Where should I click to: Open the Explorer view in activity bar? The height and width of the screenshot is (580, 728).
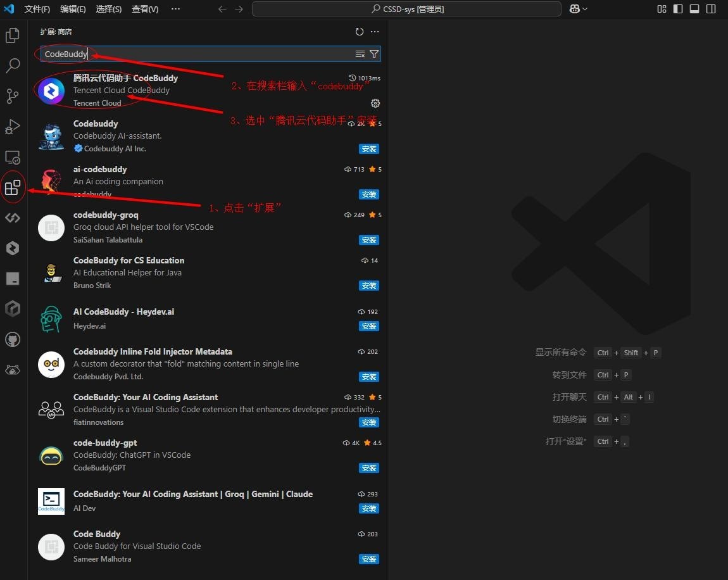coord(13,35)
